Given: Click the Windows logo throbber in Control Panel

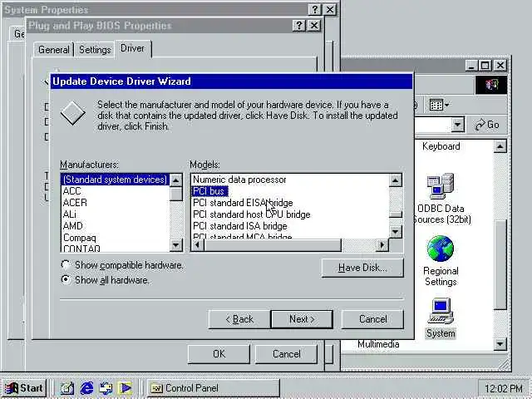Looking at the screenshot, I should point(491,85).
